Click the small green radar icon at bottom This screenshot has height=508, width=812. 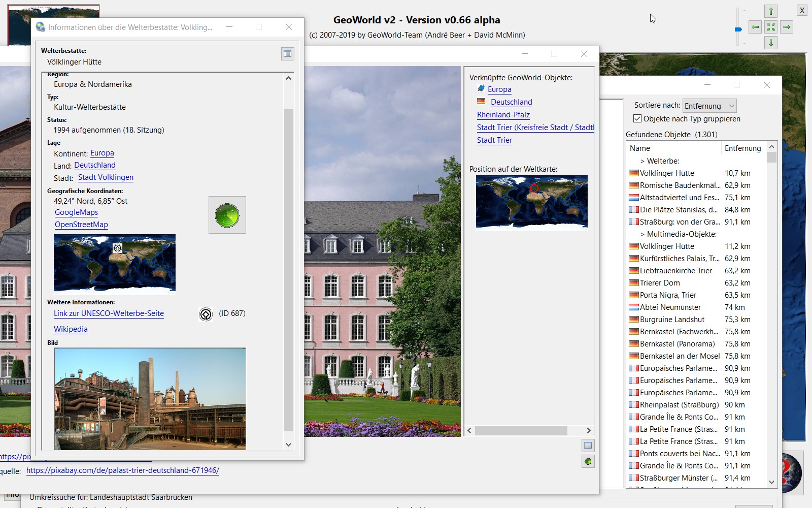click(588, 461)
